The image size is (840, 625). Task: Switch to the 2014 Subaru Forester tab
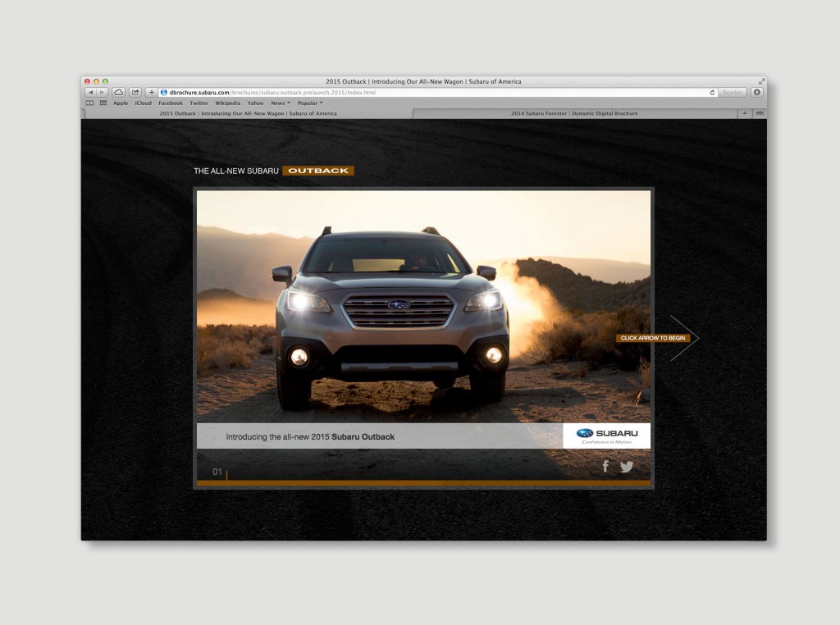pyautogui.click(x=574, y=113)
